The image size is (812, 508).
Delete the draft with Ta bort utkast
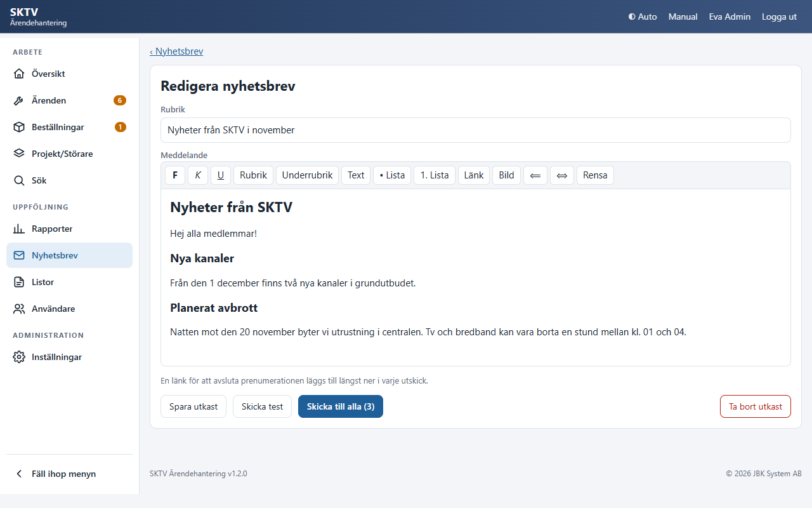point(756,406)
